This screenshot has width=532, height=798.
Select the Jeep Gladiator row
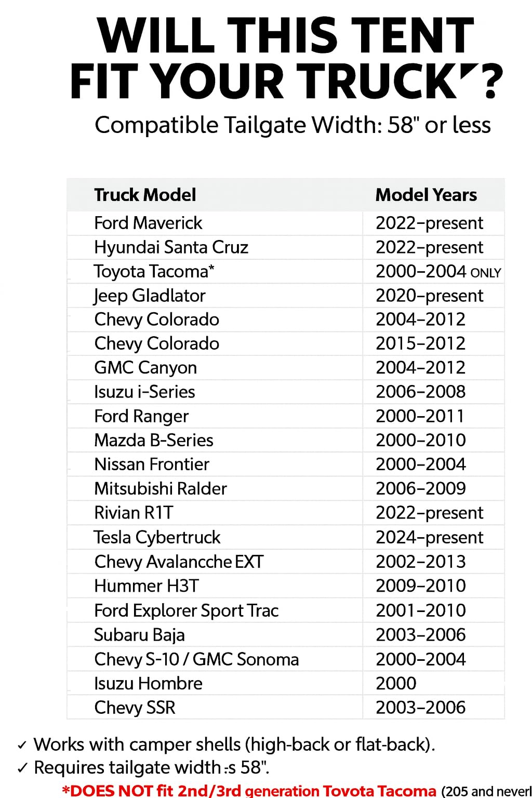[150, 296]
